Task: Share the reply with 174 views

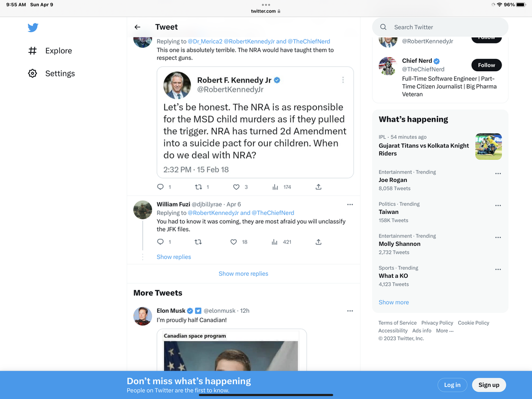Action: pyautogui.click(x=318, y=187)
